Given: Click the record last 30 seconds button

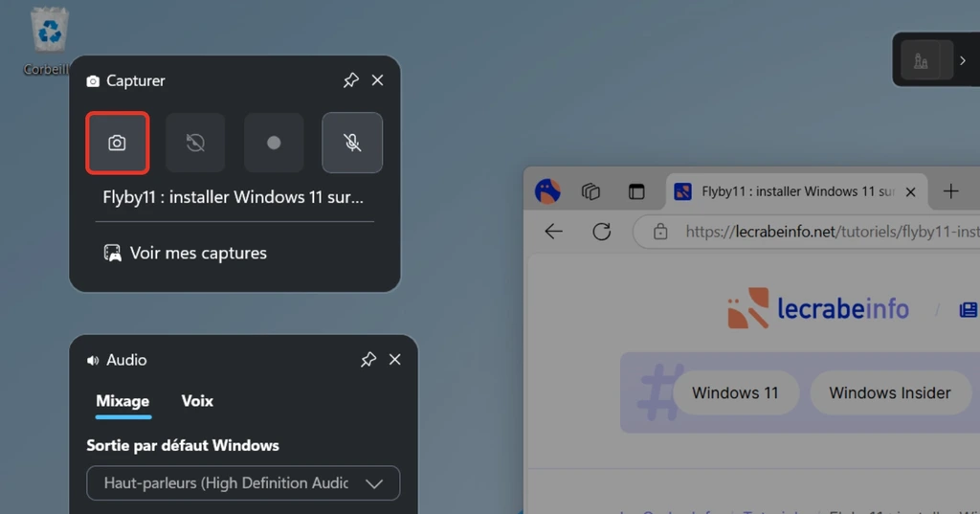Looking at the screenshot, I should click(195, 143).
